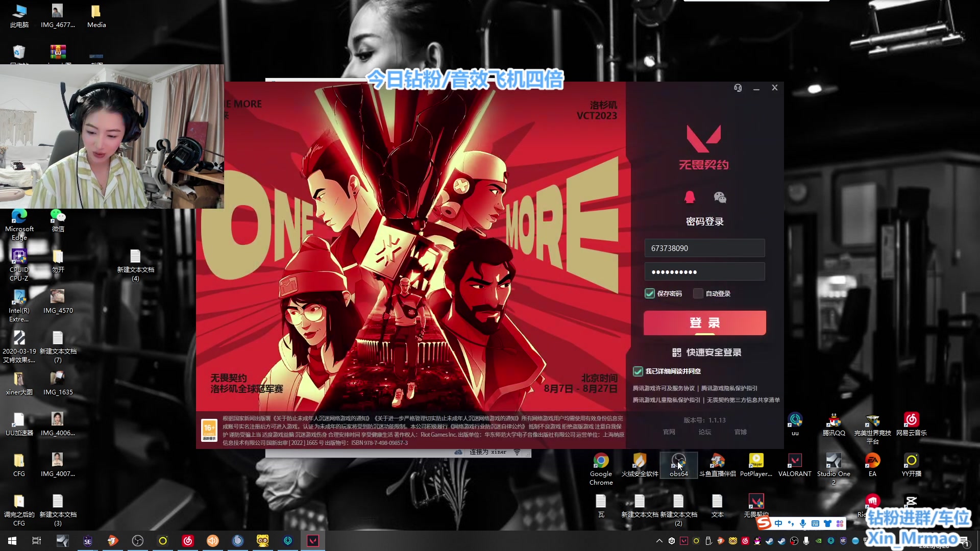The width and height of the screenshot is (980, 551).
Task: Select the Media folder on desktop
Action: 96,16
